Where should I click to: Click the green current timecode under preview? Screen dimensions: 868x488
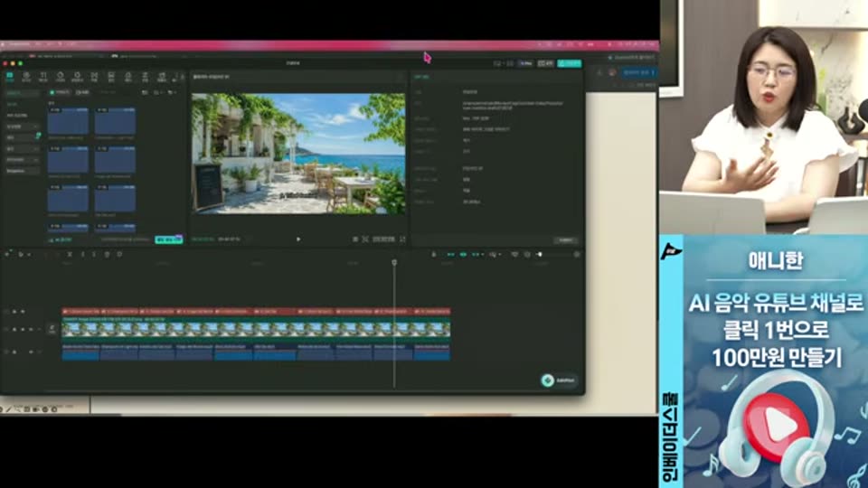point(203,239)
